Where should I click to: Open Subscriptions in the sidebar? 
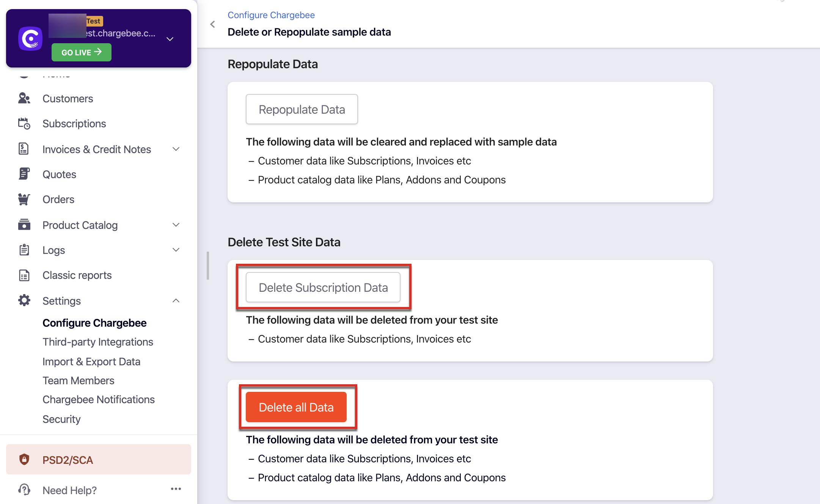74,124
